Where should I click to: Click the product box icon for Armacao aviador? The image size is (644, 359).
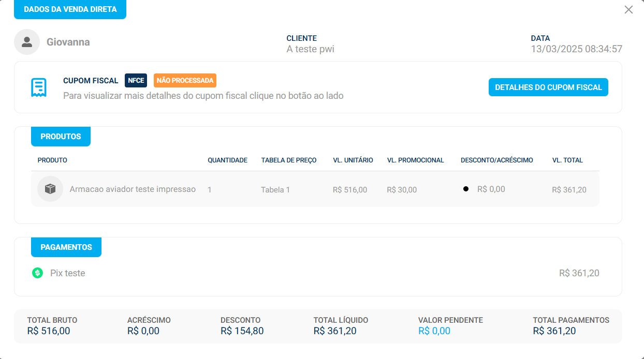point(50,189)
